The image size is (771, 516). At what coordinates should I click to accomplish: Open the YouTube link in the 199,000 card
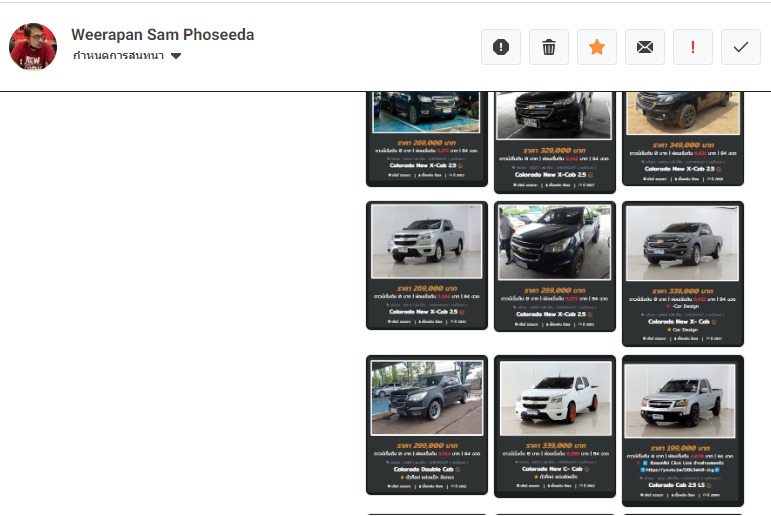tap(682, 470)
